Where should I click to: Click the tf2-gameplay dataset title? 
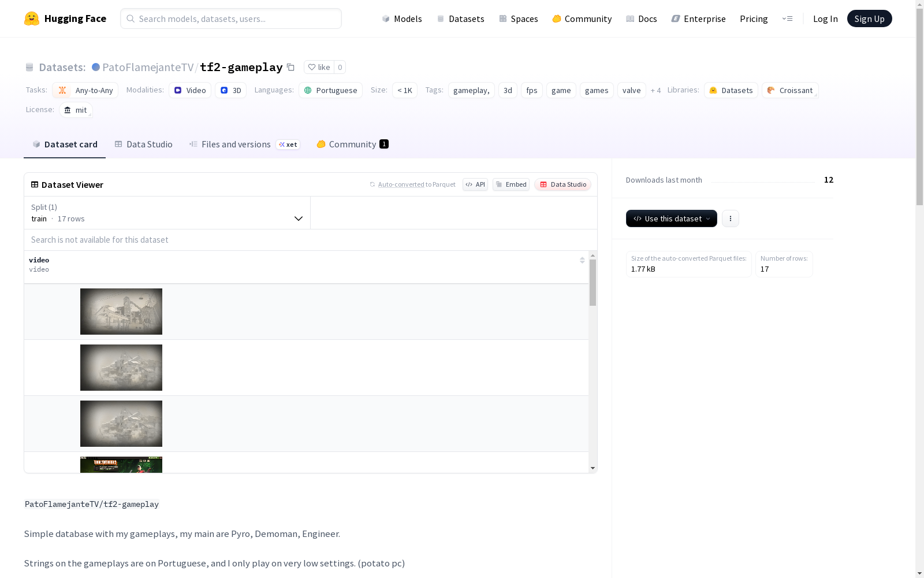[x=241, y=67]
